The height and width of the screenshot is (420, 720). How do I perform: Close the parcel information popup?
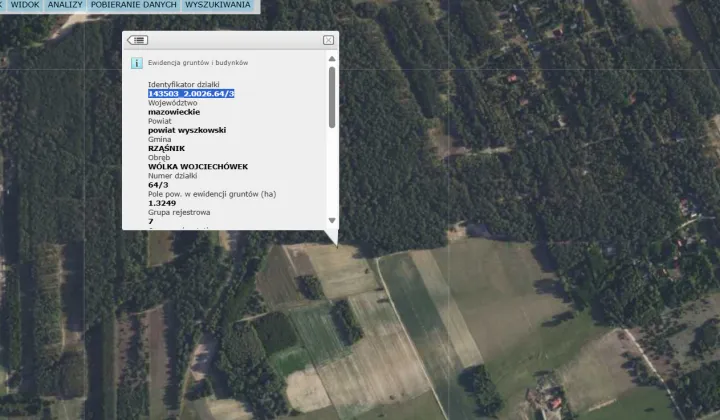[328, 40]
